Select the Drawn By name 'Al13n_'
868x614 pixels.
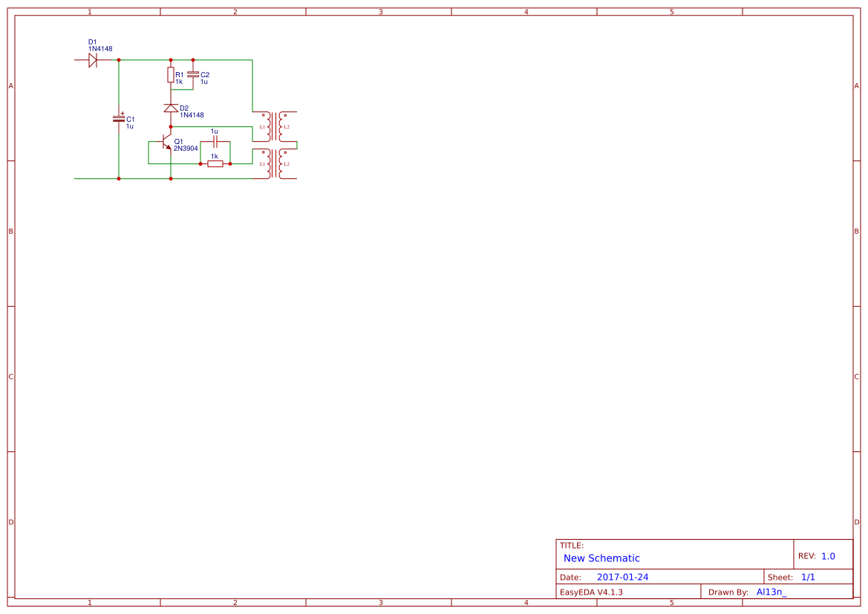coord(771,592)
